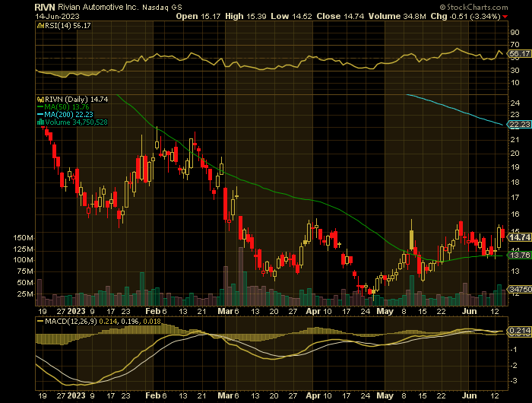Click the 16 price axis label
The width and height of the screenshot is (532, 403).
(x=515, y=214)
